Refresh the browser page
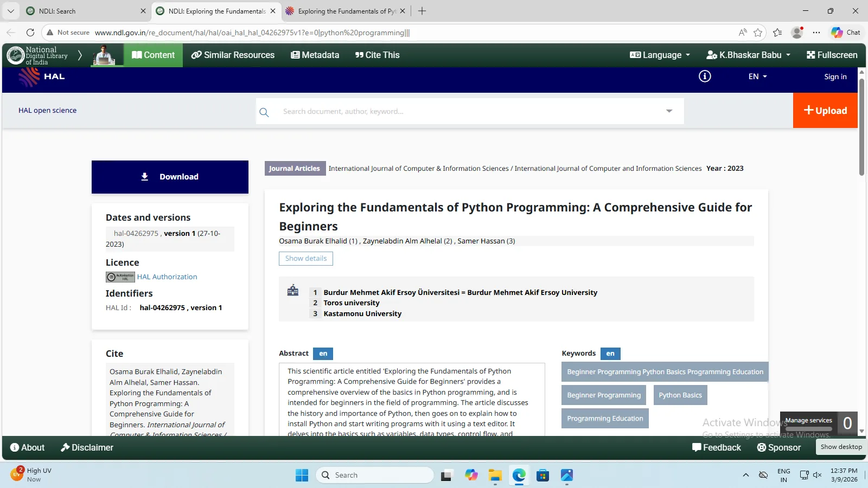This screenshot has height=488, width=868. point(30,33)
